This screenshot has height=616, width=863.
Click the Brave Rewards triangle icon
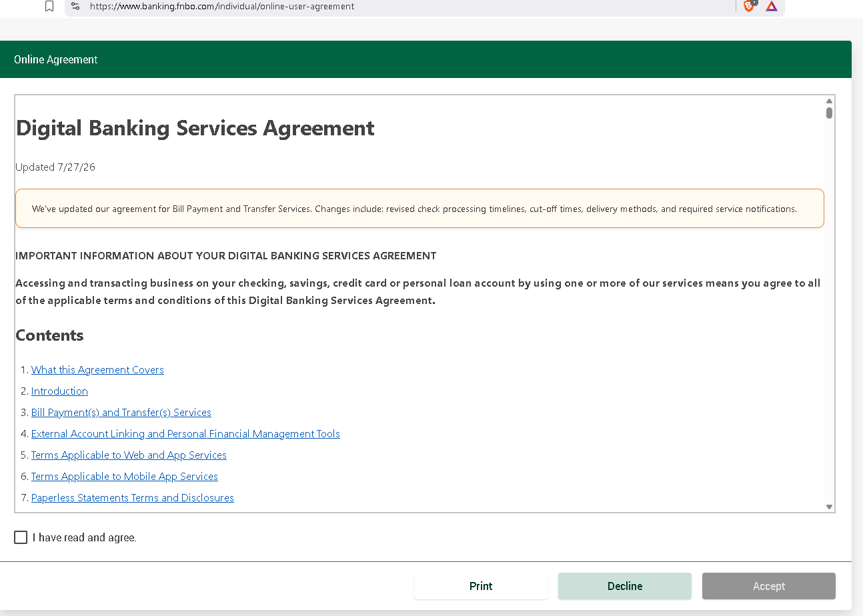pyautogui.click(x=772, y=6)
